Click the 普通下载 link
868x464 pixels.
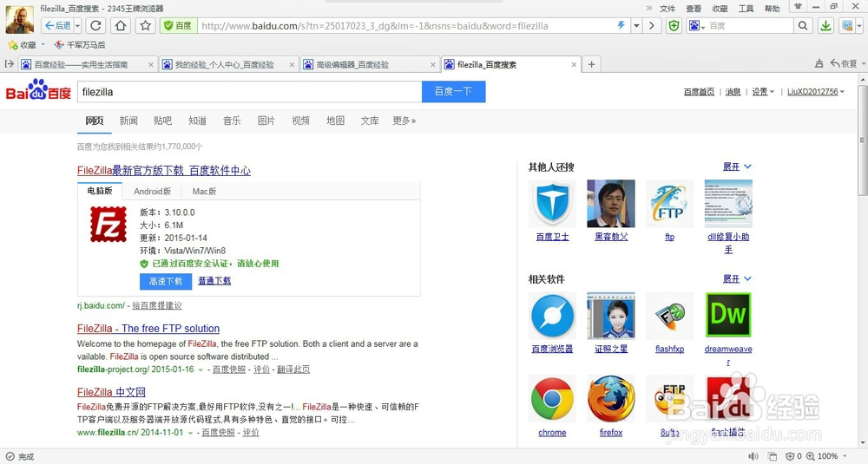[x=214, y=281]
